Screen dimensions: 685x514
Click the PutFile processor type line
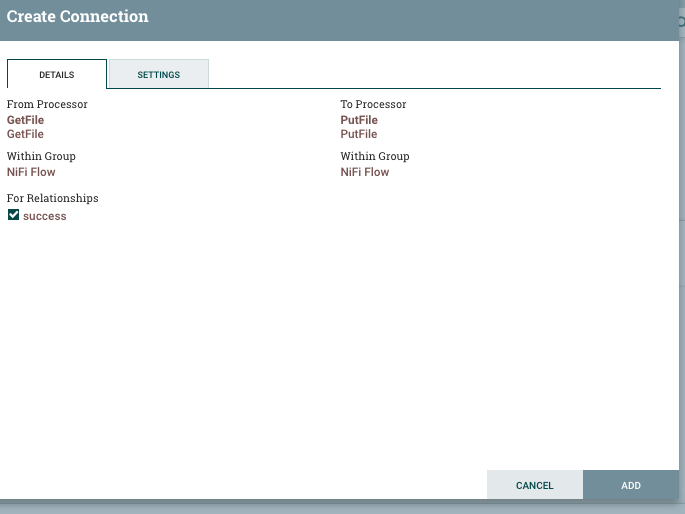[x=359, y=134]
